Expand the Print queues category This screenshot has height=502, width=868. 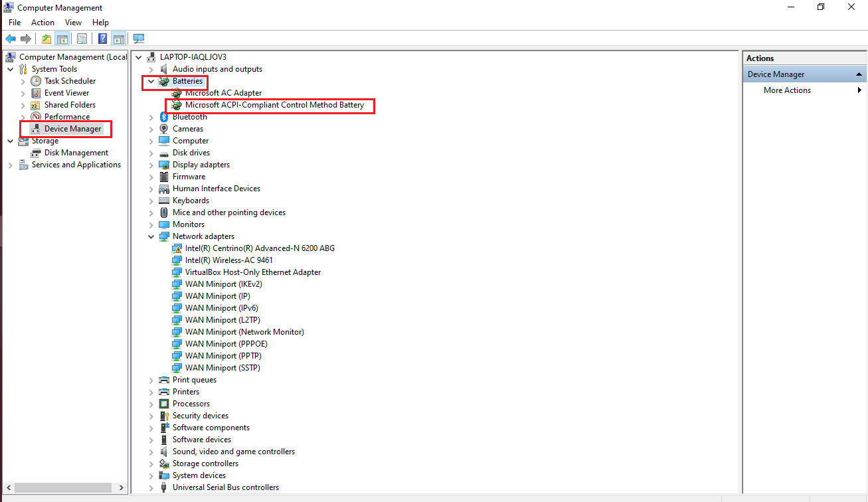(151, 380)
